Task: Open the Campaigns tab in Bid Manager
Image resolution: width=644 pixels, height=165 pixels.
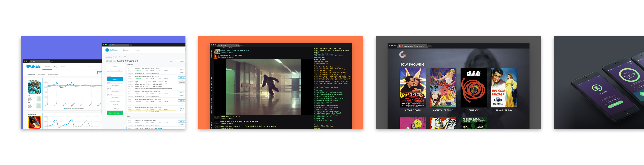Action: click(126, 50)
